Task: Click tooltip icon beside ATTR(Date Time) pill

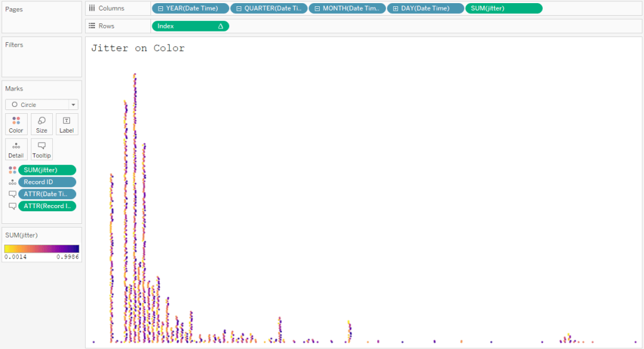Action: point(12,194)
